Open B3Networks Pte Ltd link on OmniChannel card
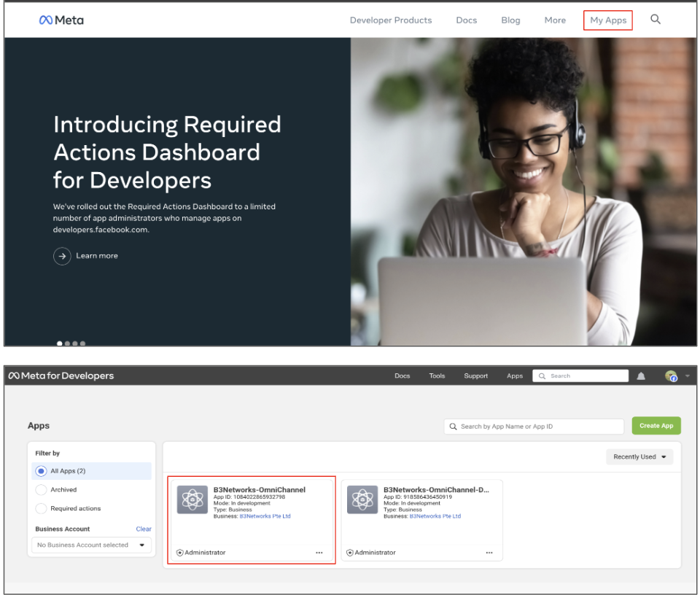This screenshot has height=595, width=700. click(x=265, y=516)
